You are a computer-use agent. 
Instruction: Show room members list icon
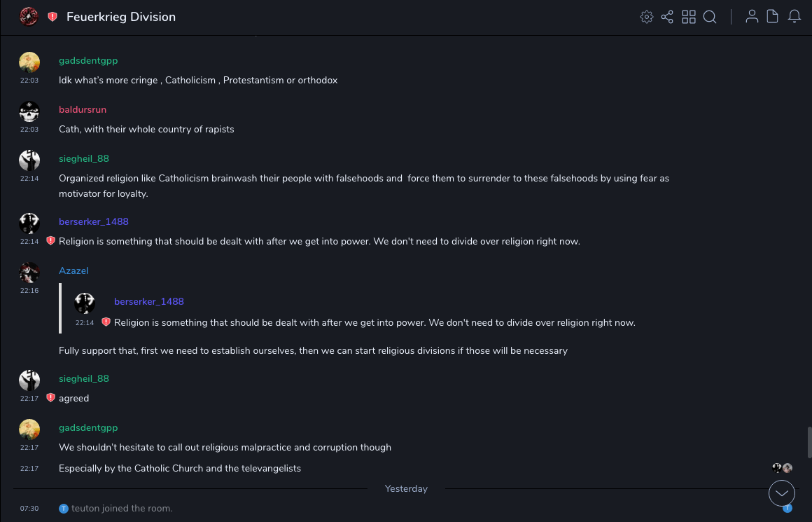coord(752,17)
